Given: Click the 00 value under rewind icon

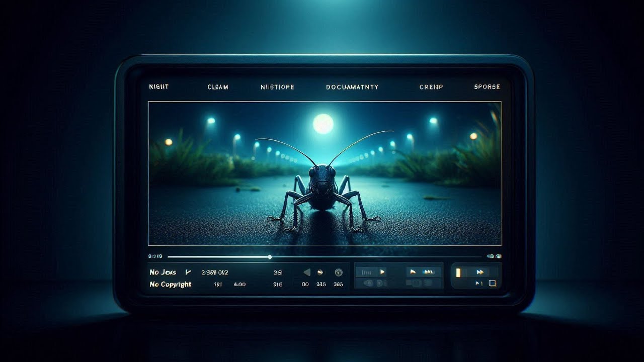Looking at the screenshot, I should pyautogui.click(x=305, y=284).
